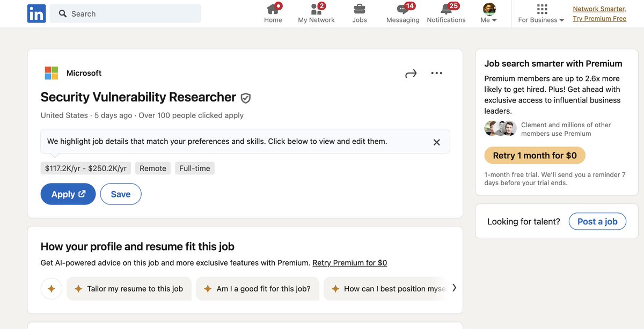Open the Microsoft company name link

(84, 73)
